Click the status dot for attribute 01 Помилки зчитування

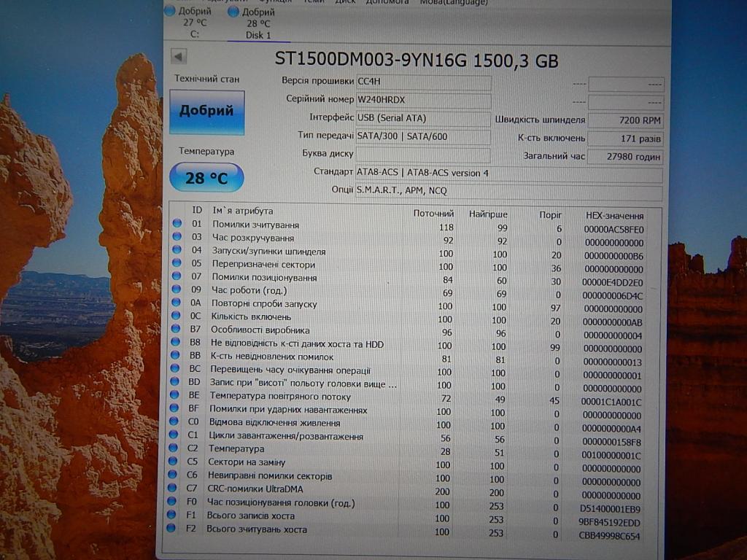tap(177, 223)
